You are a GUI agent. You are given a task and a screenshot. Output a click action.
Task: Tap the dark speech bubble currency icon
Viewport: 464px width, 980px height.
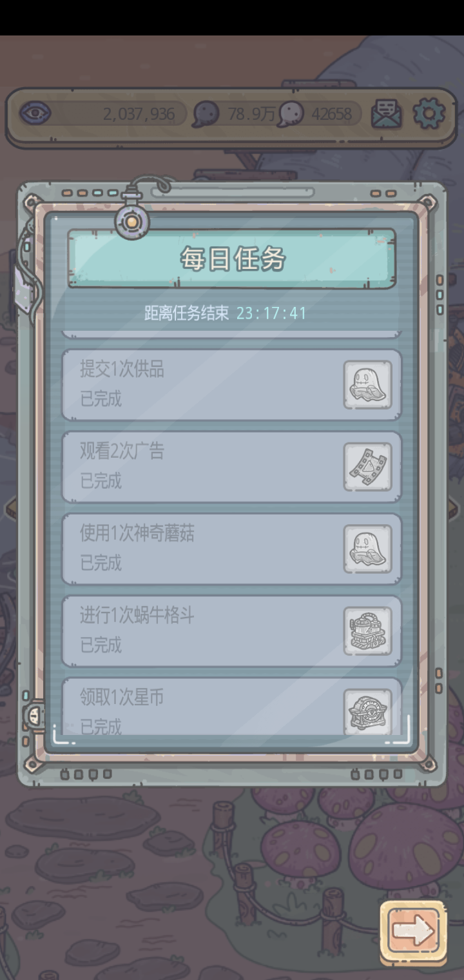point(206,115)
